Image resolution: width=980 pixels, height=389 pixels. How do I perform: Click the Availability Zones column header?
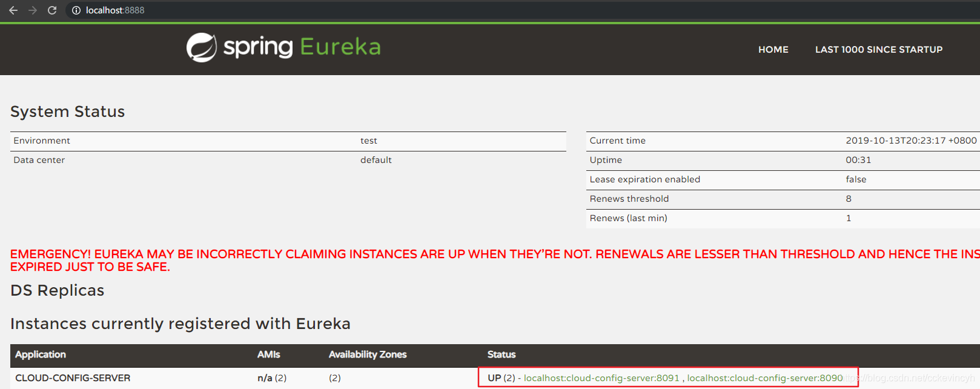368,354
